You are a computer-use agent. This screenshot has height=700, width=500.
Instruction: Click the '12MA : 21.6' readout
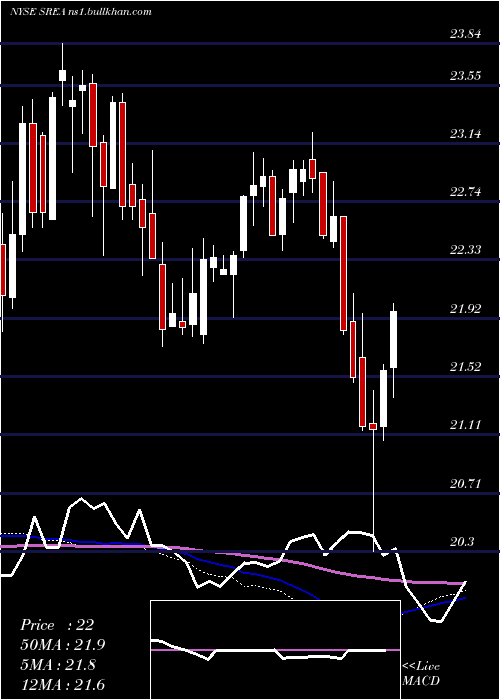pyautogui.click(x=63, y=685)
